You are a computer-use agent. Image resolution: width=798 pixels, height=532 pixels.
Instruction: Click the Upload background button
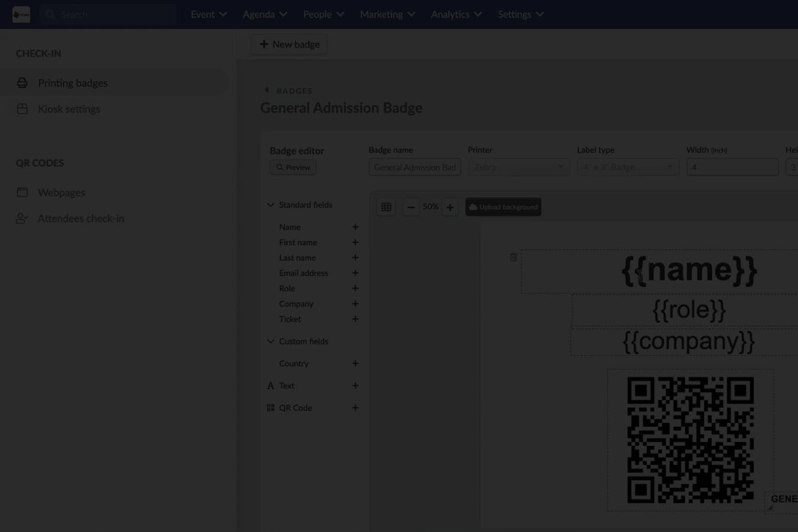[503, 207]
